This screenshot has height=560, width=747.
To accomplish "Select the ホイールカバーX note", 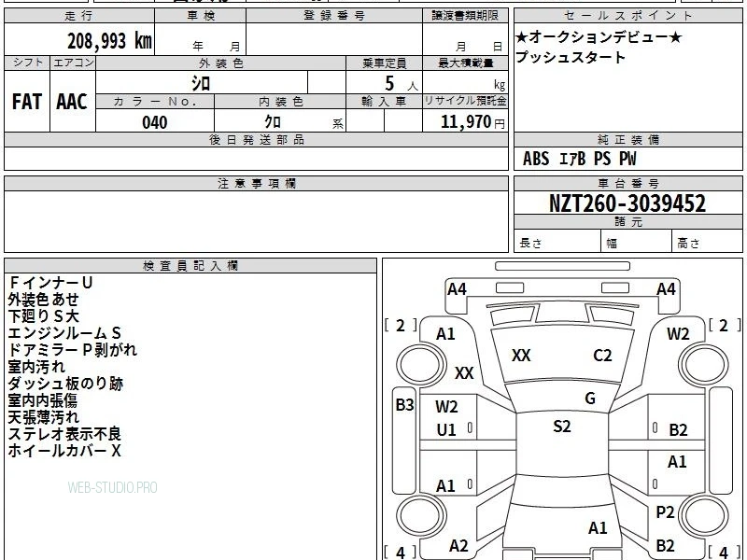I will [64, 451].
